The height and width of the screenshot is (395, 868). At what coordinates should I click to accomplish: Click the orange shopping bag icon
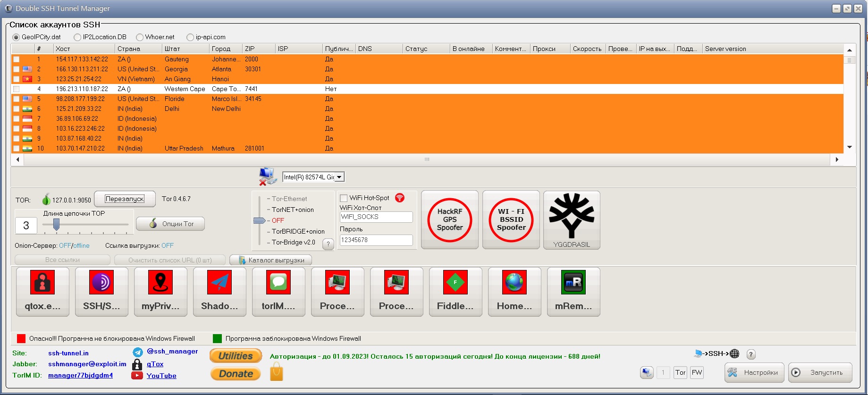[x=277, y=372]
